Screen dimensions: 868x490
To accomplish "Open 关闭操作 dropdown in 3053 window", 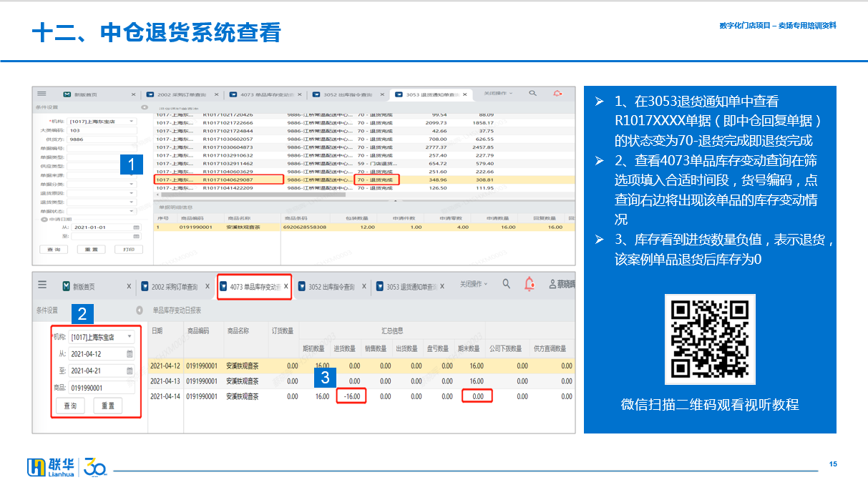I will point(499,94).
